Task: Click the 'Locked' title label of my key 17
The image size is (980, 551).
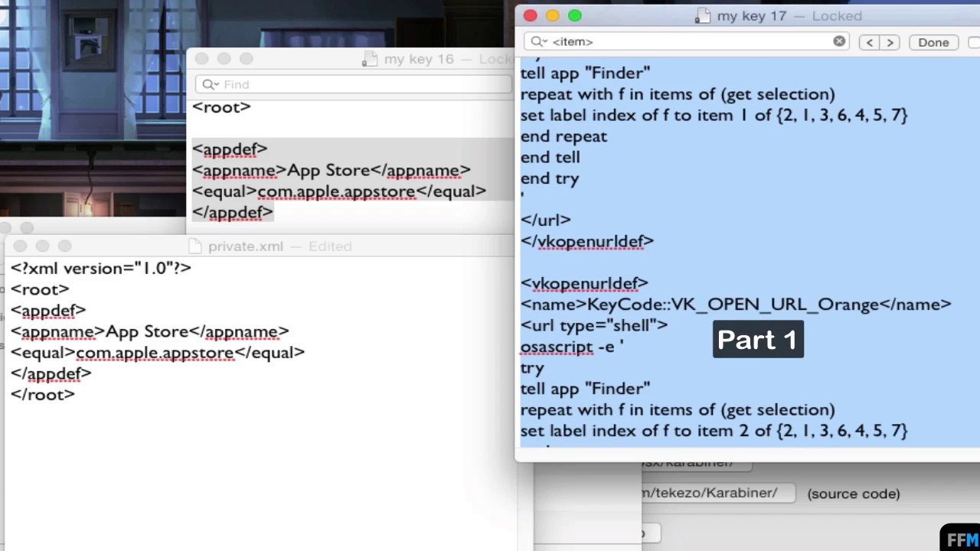Action: coord(837,16)
